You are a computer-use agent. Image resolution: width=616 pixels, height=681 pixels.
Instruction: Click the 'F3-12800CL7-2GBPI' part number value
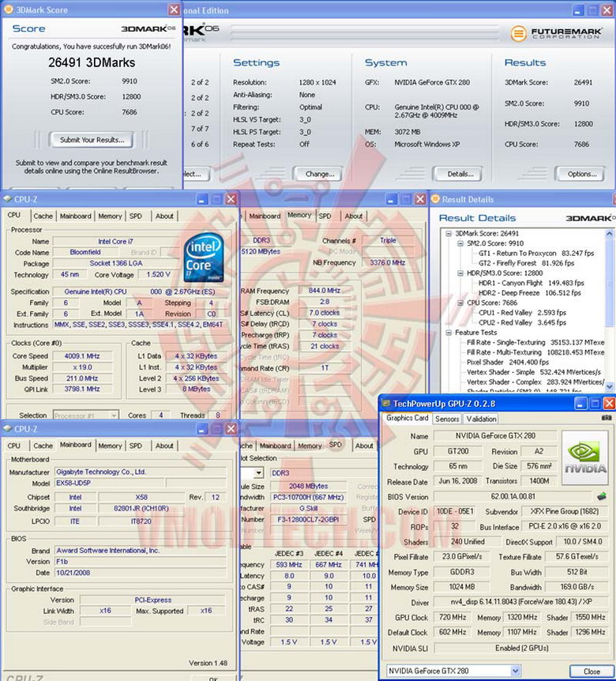pyautogui.click(x=308, y=519)
